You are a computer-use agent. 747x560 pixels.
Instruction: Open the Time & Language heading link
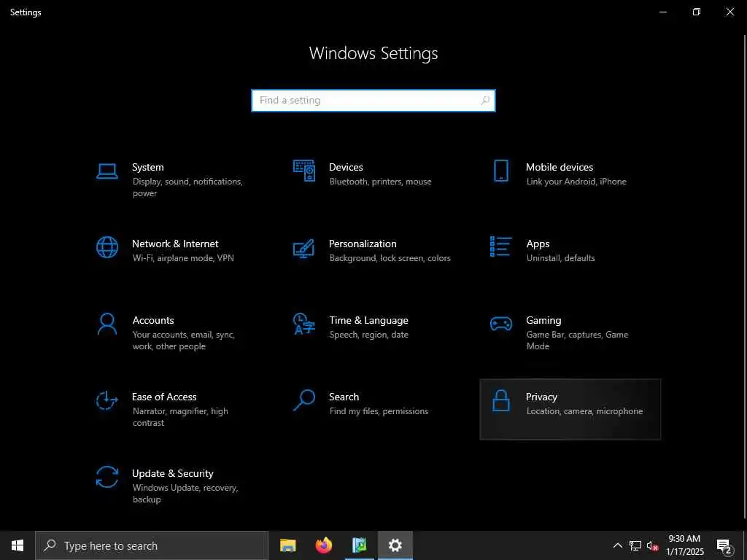click(368, 321)
